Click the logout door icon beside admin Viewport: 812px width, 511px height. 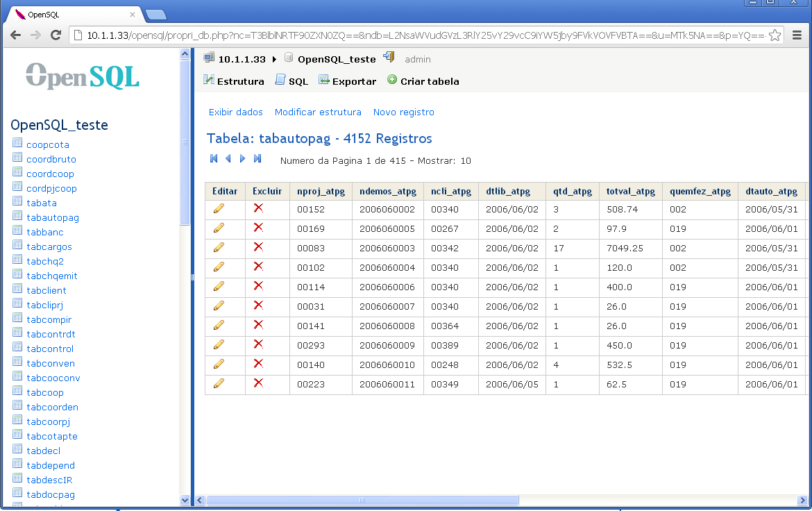389,57
